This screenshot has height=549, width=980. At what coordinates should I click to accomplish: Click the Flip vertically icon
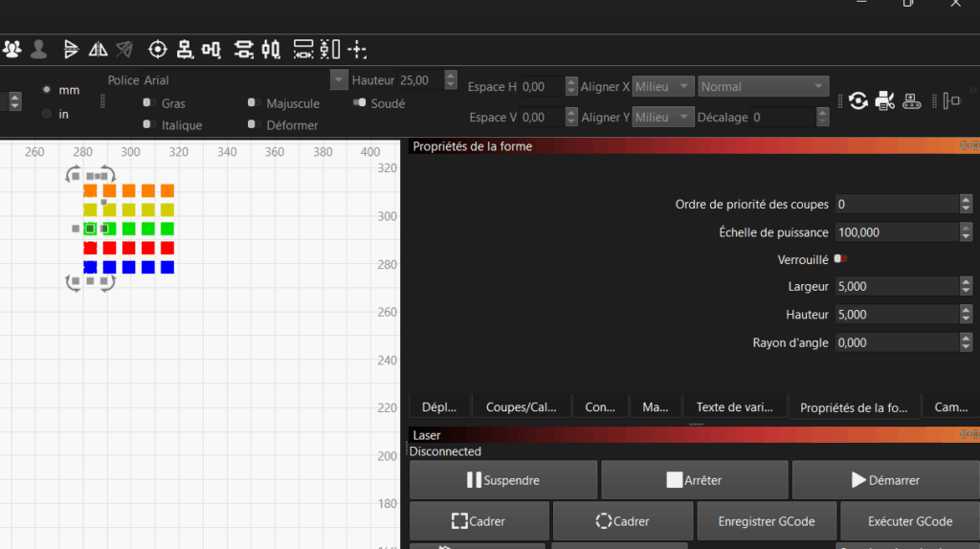click(x=71, y=49)
